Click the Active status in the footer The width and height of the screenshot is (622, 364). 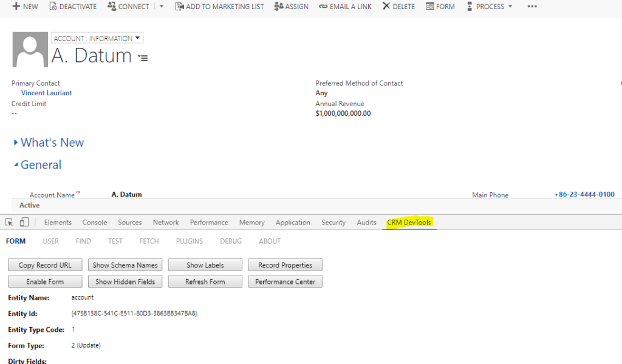coord(30,205)
